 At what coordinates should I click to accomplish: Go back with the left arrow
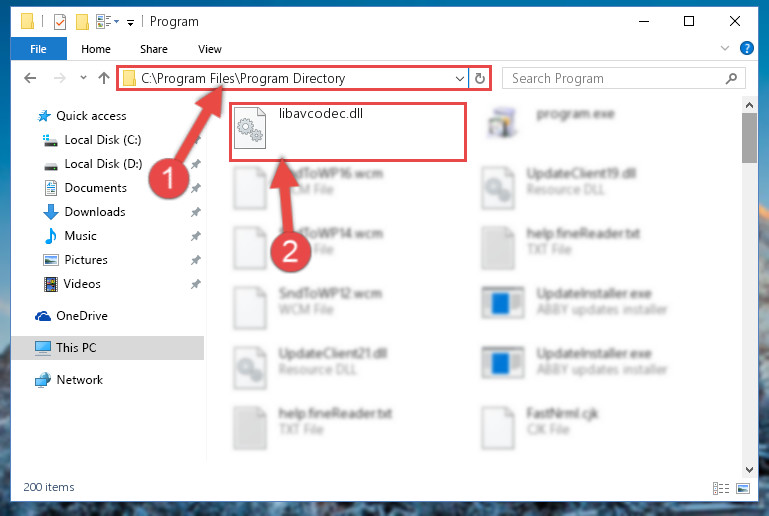(30, 78)
